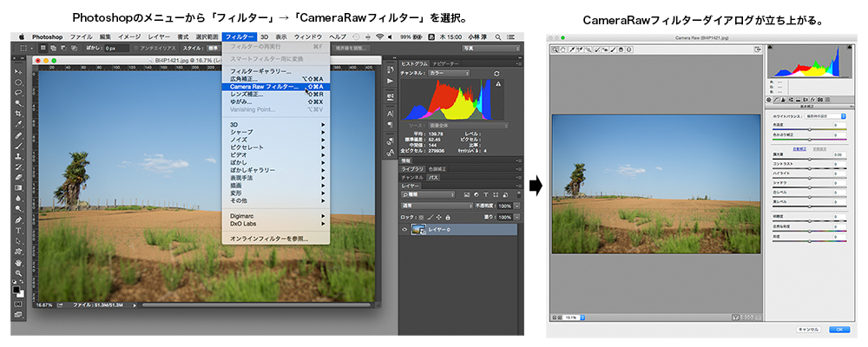Screen dimensions: 868x347
Task: Select the Brush tool
Action: pyautogui.click(x=17, y=146)
